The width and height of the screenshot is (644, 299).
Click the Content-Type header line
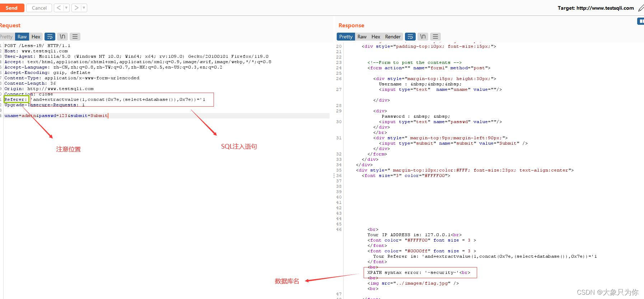[x=72, y=78]
